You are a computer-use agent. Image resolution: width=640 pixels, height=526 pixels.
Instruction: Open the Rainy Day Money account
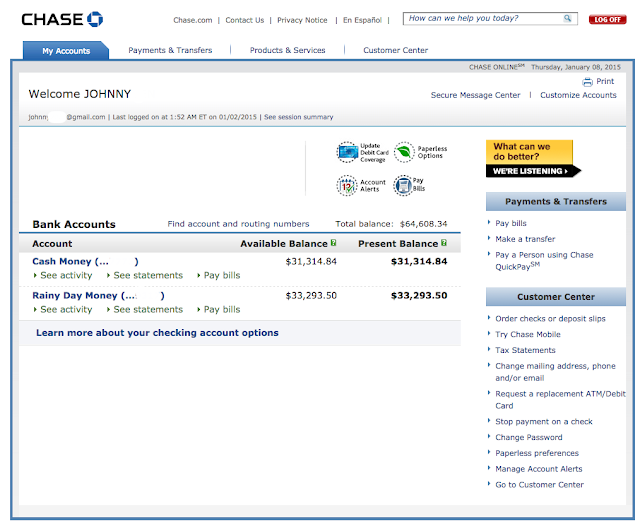[x=98, y=296]
